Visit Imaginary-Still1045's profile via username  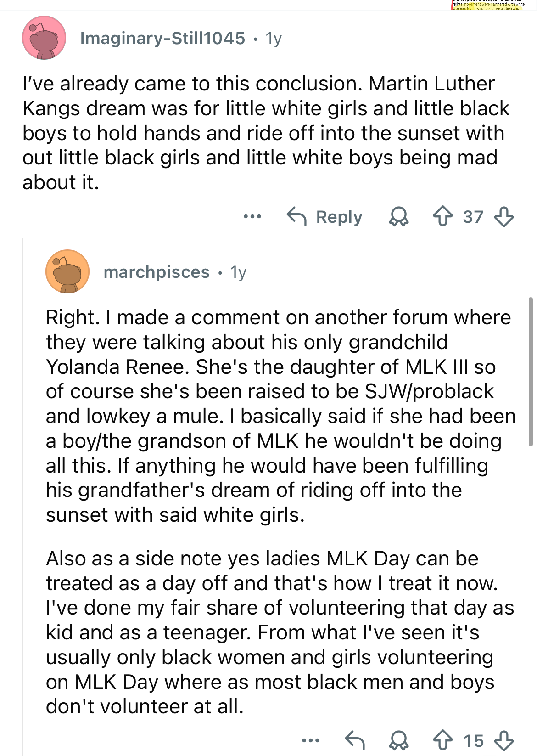[162, 38]
